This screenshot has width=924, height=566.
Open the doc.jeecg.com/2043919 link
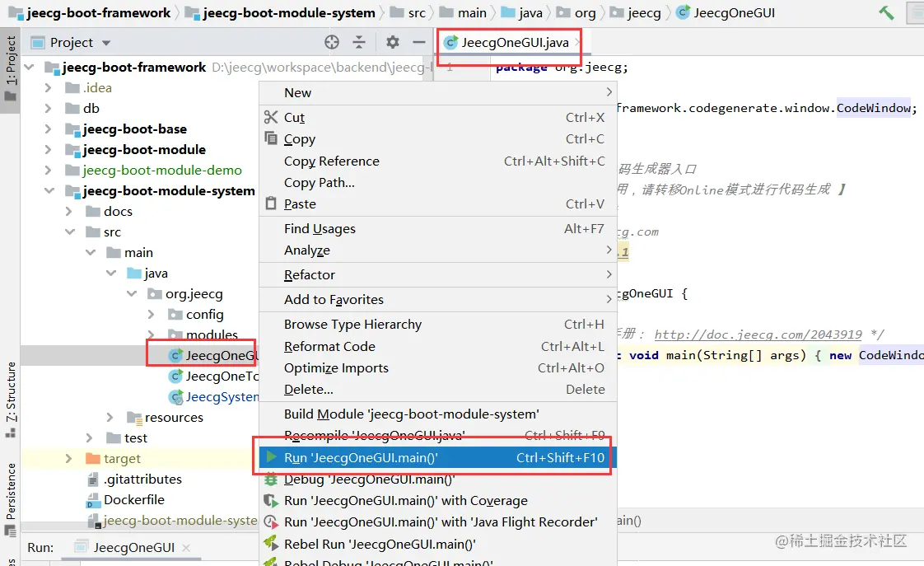758,334
